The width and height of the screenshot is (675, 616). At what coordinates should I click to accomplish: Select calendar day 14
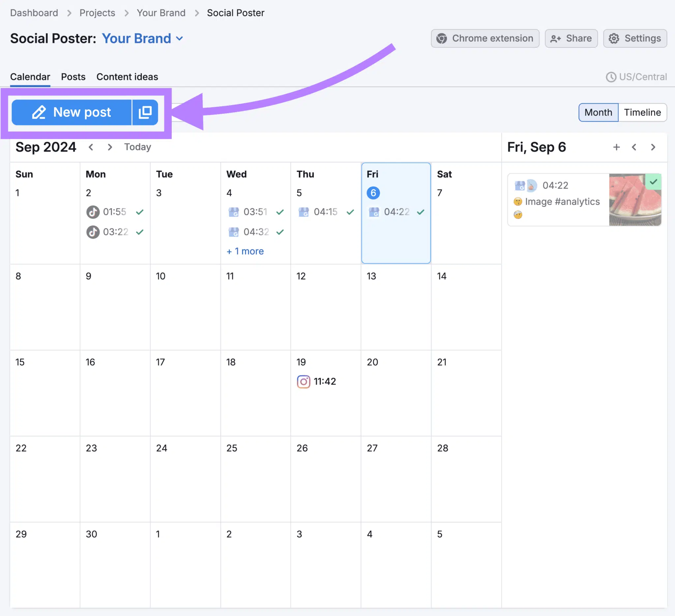coord(442,276)
